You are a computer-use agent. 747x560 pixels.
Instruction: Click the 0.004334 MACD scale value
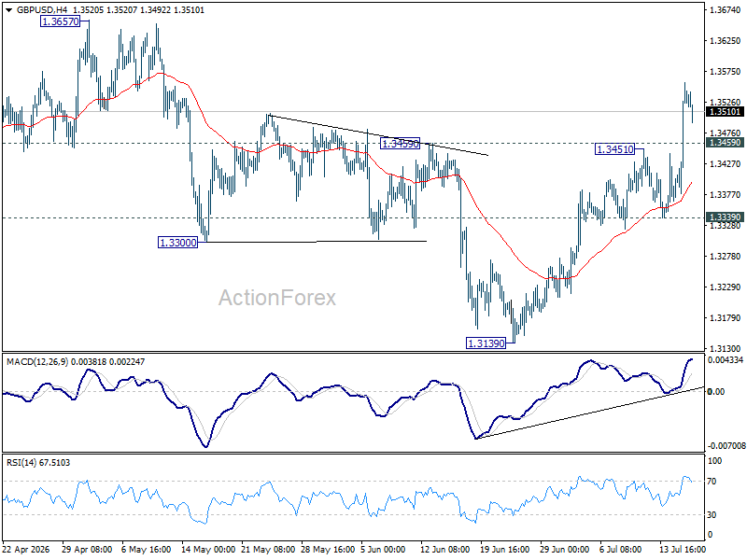tap(726, 360)
